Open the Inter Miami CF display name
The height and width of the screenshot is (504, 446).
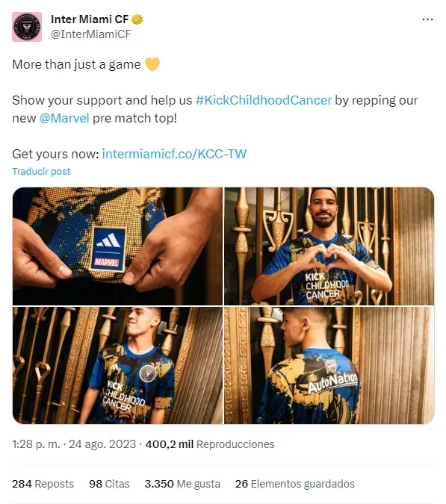pos(90,19)
